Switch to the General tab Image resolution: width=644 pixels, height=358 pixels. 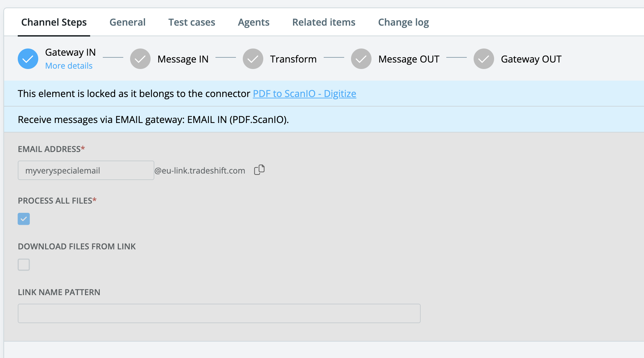(x=127, y=22)
